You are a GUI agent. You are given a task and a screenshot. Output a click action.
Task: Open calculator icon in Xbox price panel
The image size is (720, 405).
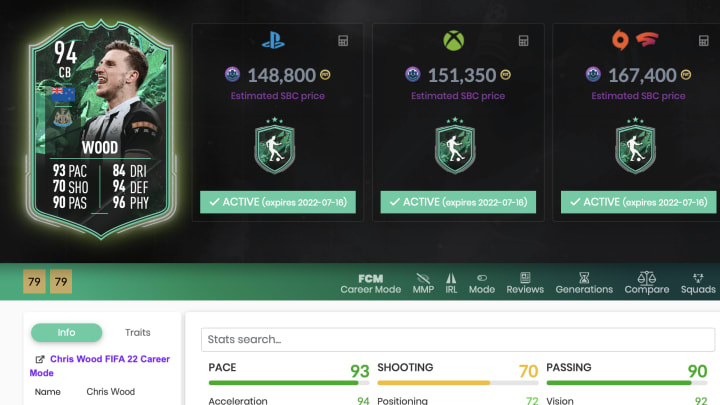point(523,40)
